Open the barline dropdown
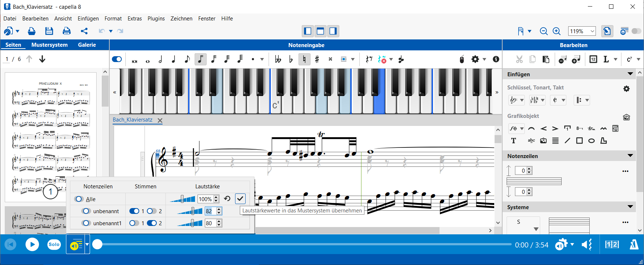 582,100
